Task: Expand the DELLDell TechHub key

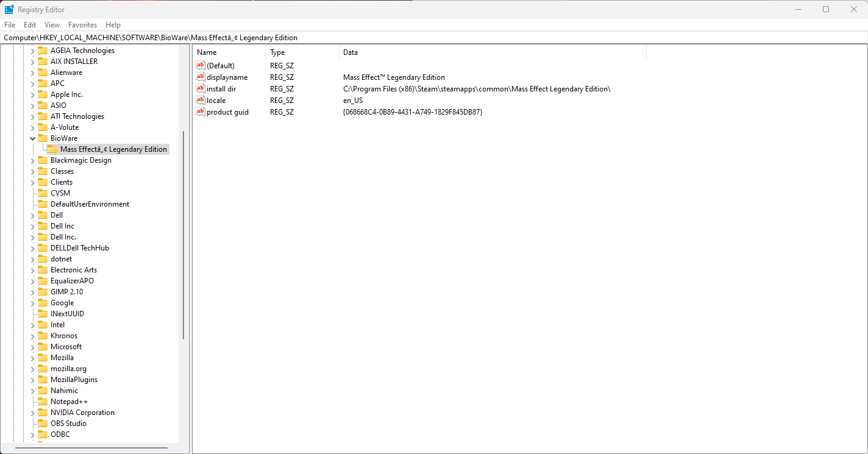Action: [x=33, y=248]
